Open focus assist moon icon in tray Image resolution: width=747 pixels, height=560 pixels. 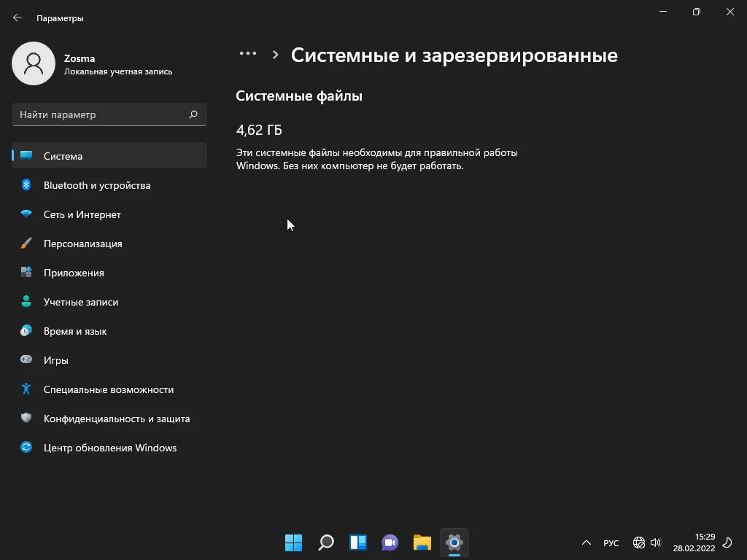tap(727, 542)
